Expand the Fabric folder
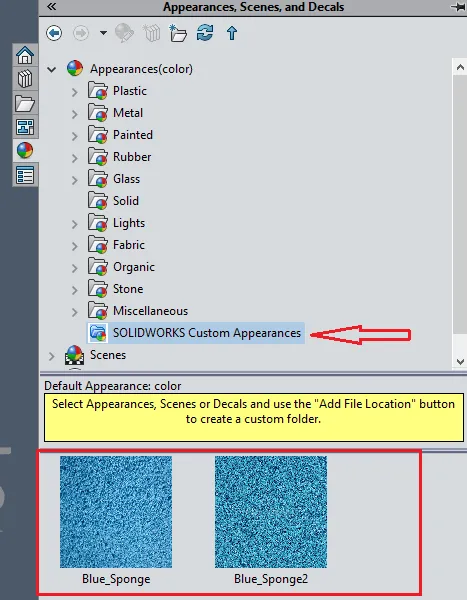Screen dimensions: 467x600 [x=75, y=246]
